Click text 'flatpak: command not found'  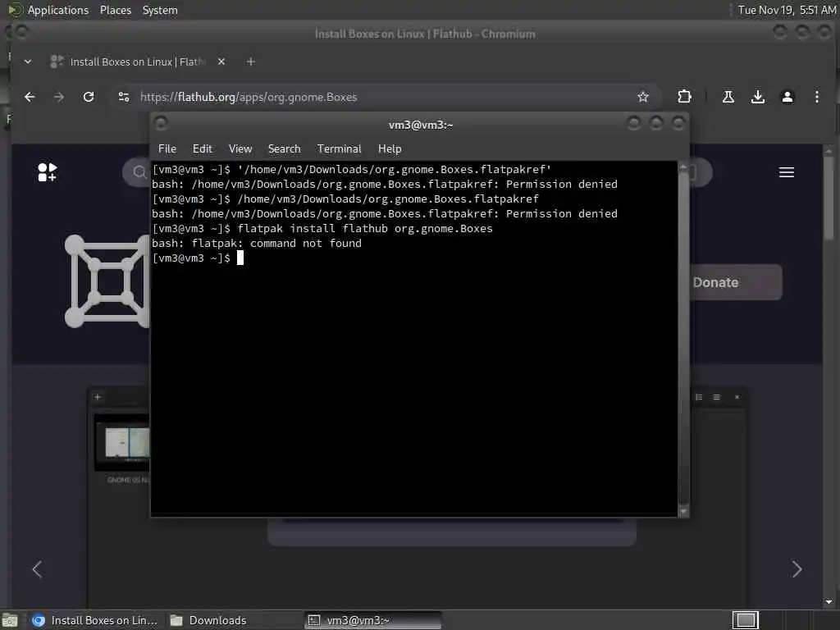point(276,243)
